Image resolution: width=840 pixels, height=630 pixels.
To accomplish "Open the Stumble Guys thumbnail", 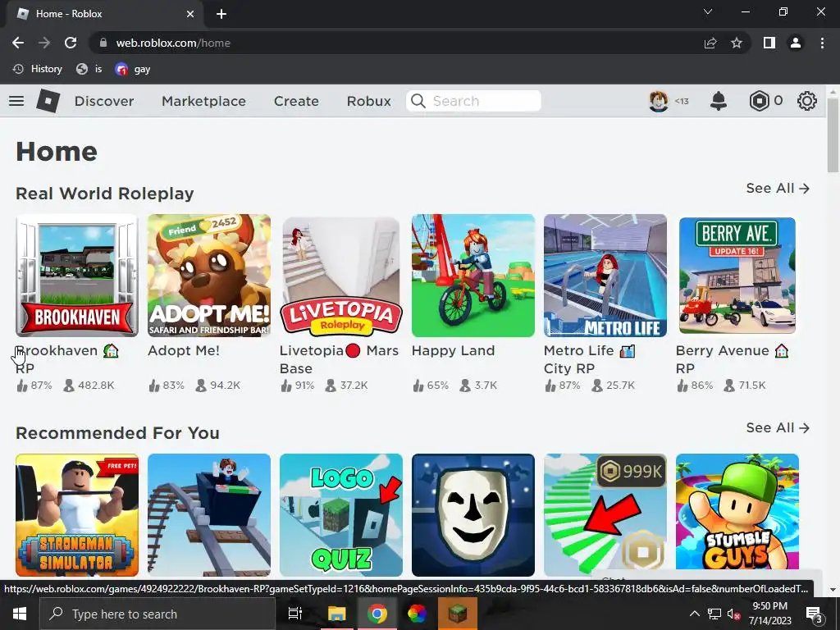I will (737, 515).
